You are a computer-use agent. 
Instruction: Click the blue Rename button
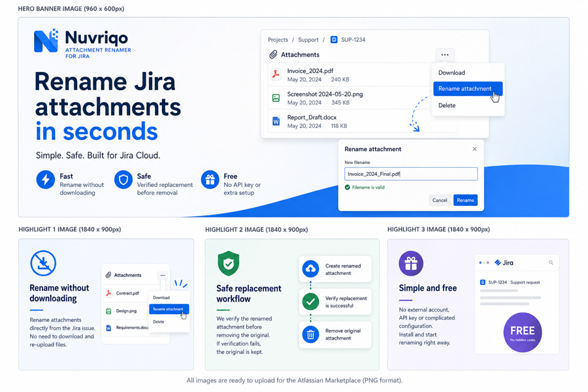[x=465, y=201]
